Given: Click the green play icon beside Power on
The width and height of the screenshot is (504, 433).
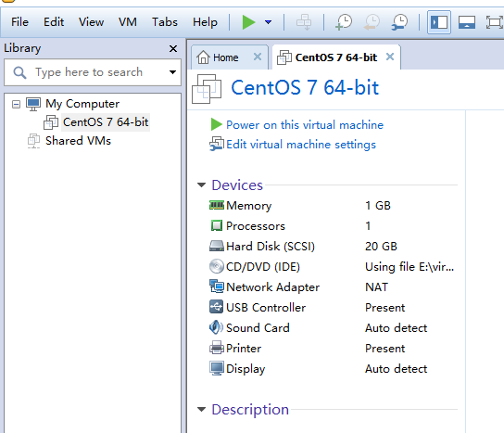Looking at the screenshot, I should [x=216, y=124].
